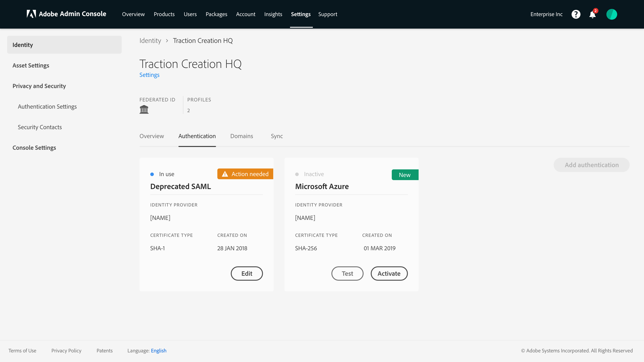Click the Deprecated SAML card title
This screenshot has height=362, width=644.
tap(180, 186)
